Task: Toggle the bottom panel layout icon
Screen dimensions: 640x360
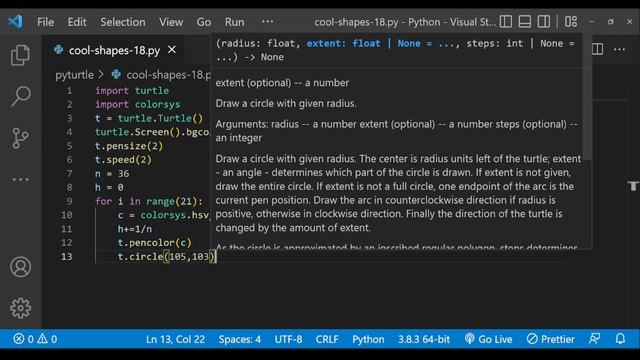Action: coord(524,21)
